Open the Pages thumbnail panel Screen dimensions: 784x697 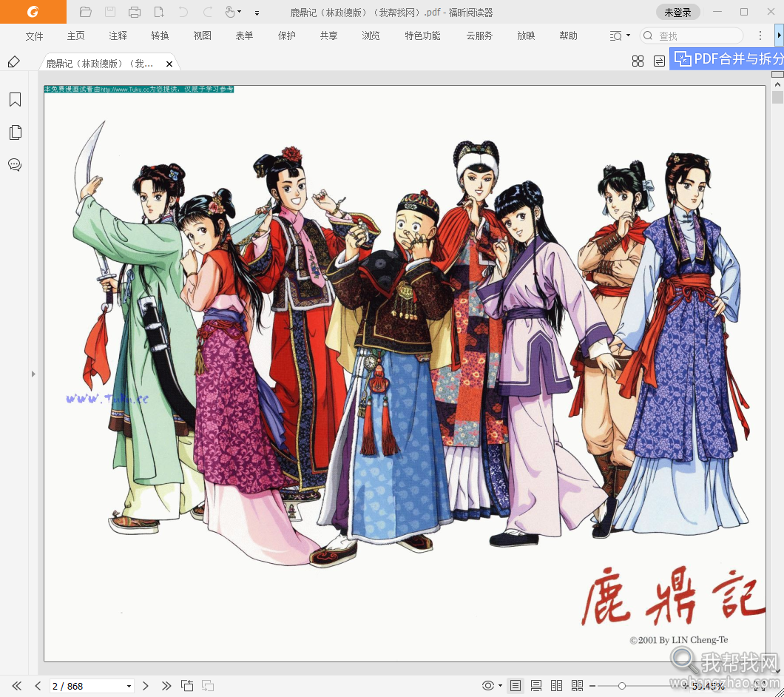pos(15,132)
